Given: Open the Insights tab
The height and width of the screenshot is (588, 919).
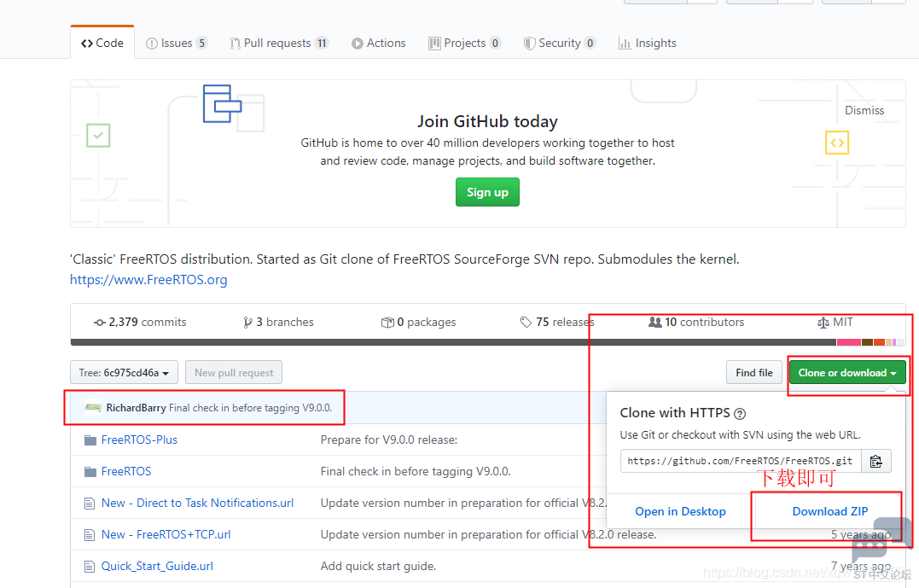Looking at the screenshot, I should coord(648,43).
